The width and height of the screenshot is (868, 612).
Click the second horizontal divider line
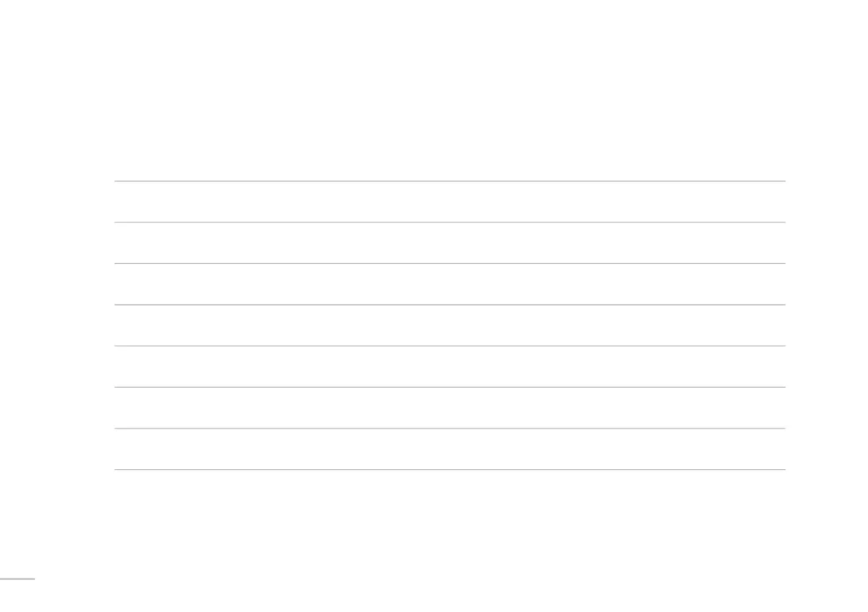point(449,222)
